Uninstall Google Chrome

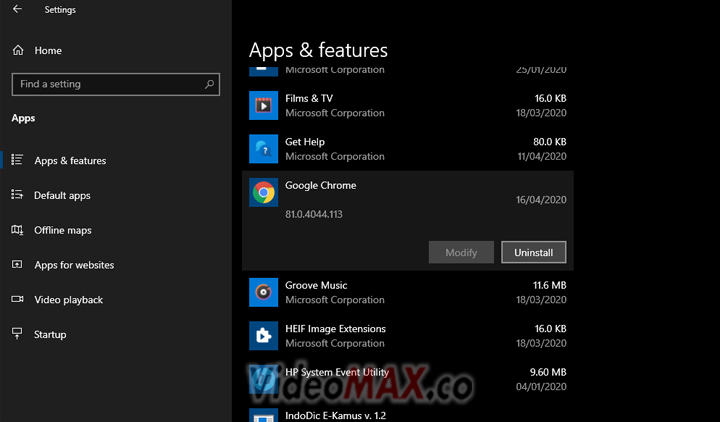point(534,252)
